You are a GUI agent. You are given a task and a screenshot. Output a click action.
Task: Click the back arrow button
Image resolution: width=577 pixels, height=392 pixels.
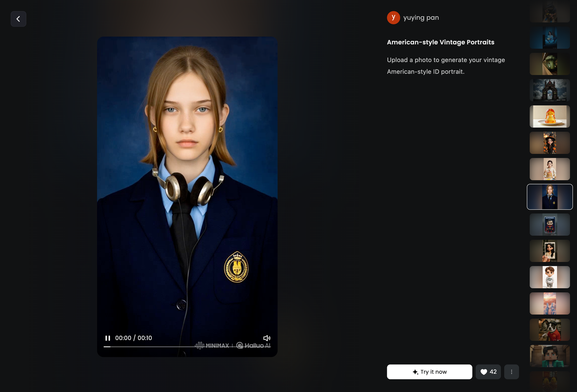point(18,19)
